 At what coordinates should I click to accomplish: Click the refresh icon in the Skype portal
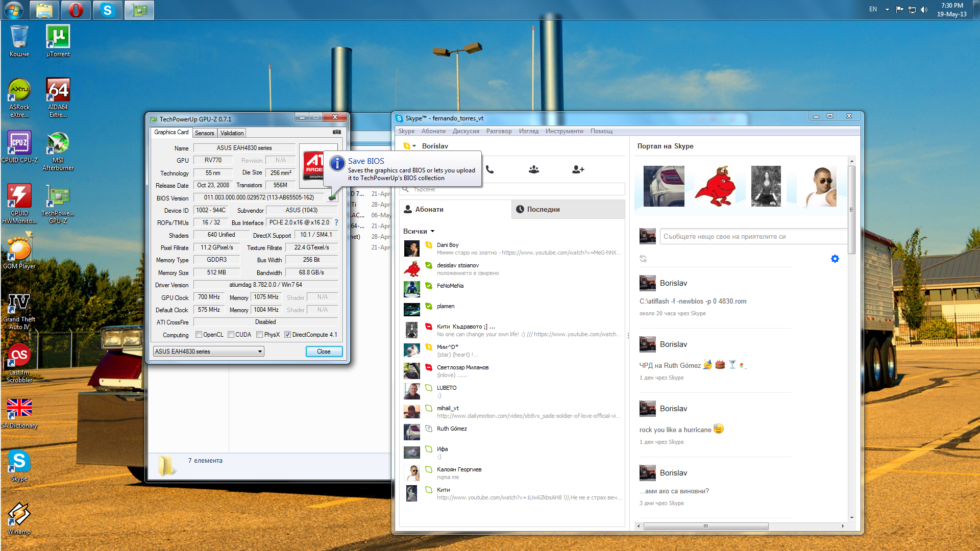click(x=643, y=259)
